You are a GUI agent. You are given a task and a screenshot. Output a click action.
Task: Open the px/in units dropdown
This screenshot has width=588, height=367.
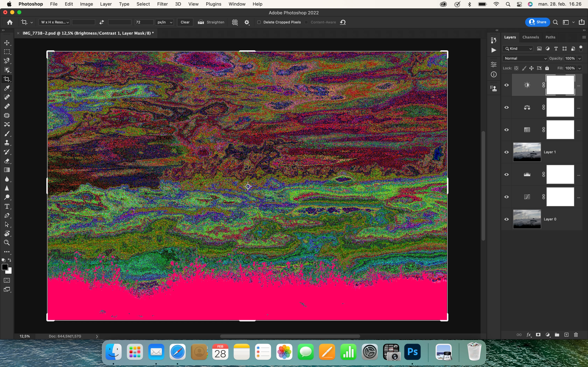(x=164, y=22)
